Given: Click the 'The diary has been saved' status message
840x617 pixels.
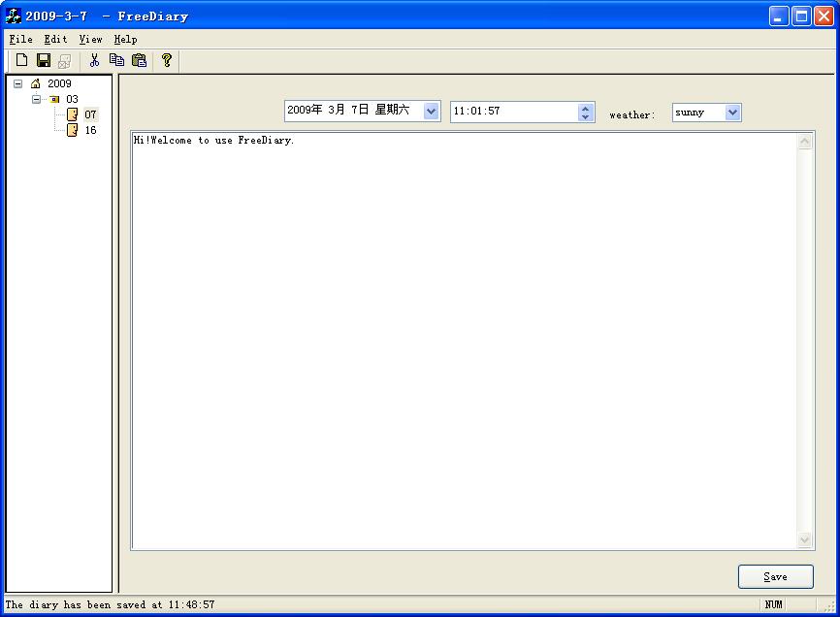Looking at the screenshot, I should coord(110,604).
